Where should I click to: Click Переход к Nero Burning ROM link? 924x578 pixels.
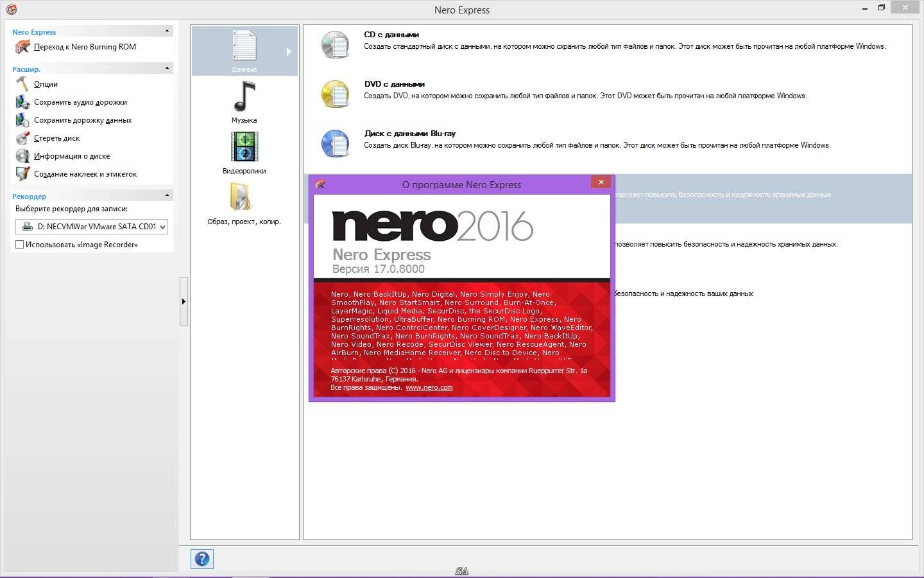[x=85, y=47]
